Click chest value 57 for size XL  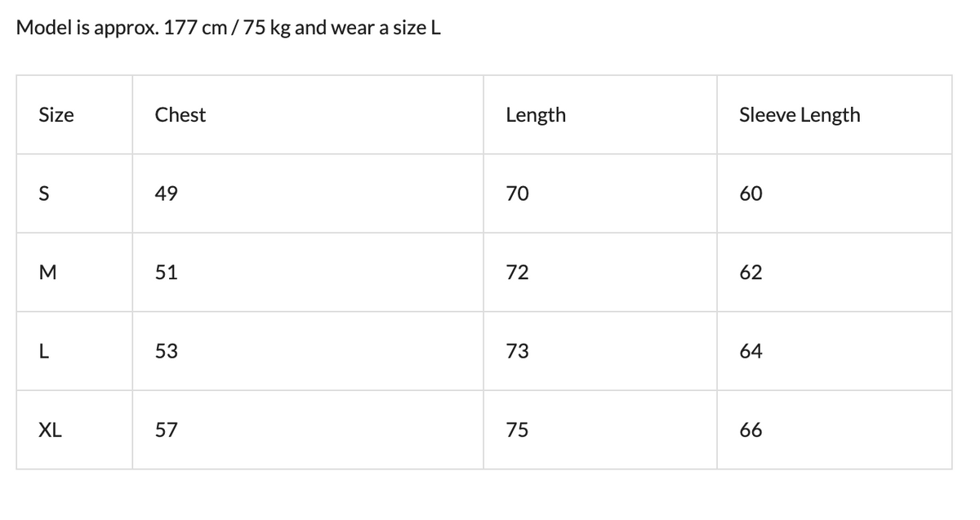pyautogui.click(x=167, y=430)
